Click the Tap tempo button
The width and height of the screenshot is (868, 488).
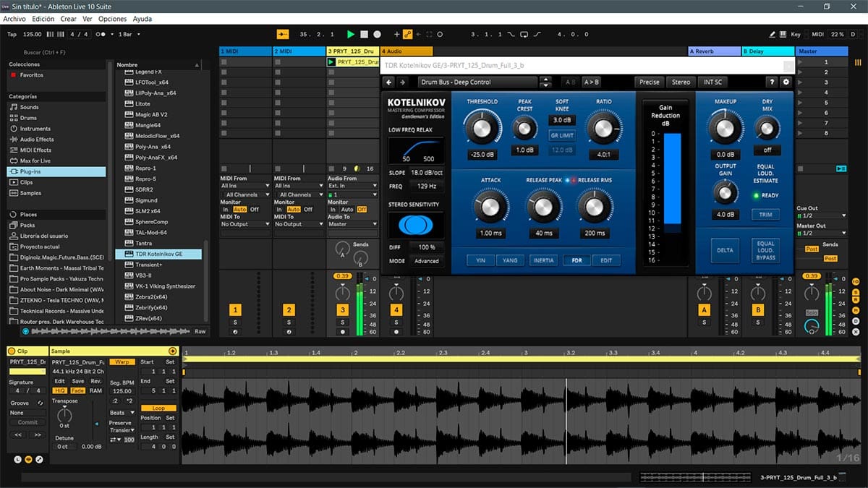(x=12, y=34)
